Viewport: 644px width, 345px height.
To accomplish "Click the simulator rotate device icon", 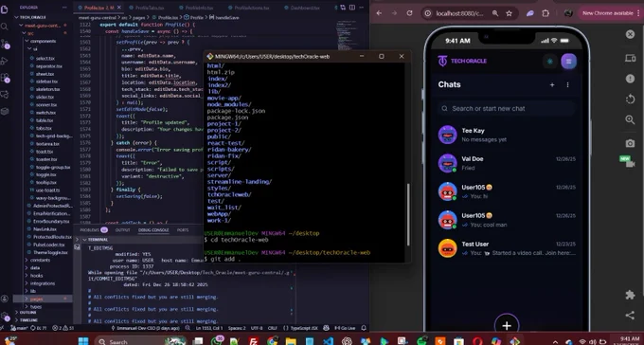I will [x=630, y=100].
